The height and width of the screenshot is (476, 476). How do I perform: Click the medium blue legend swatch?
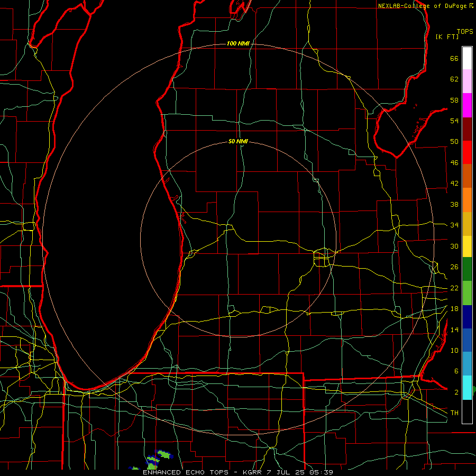[x=467, y=340]
